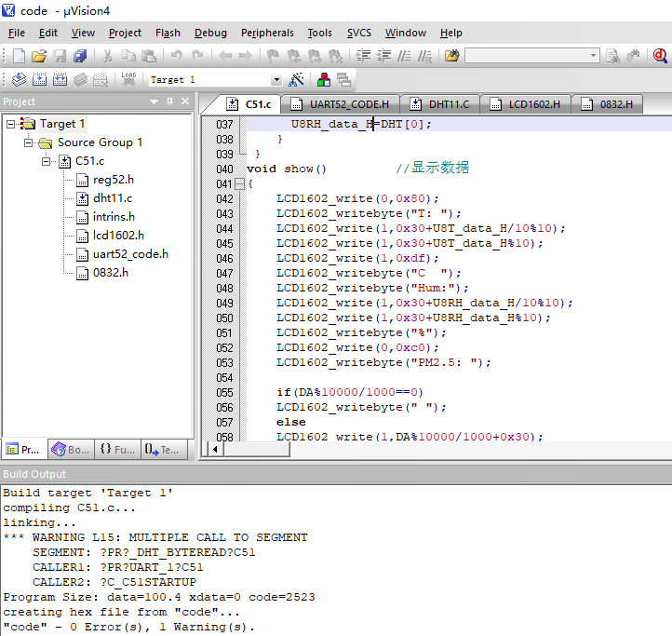This screenshot has height=636, width=672.
Task: Click the Download to flash LOAD icon
Action: [128, 80]
